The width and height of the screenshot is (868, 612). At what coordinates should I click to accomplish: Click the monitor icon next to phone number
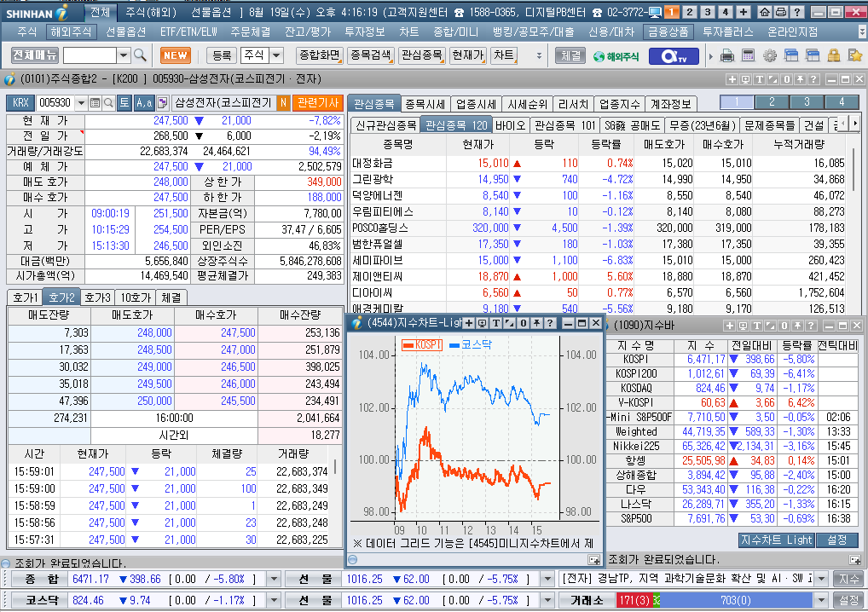click(655, 12)
